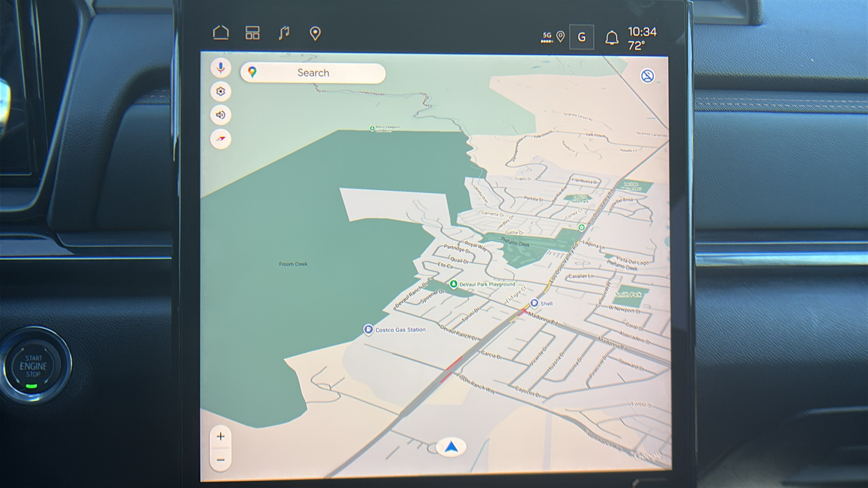Image resolution: width=868 pixels, height=488 pixels.
Task: Tap the compass orientation button
Action: point(220,139)
